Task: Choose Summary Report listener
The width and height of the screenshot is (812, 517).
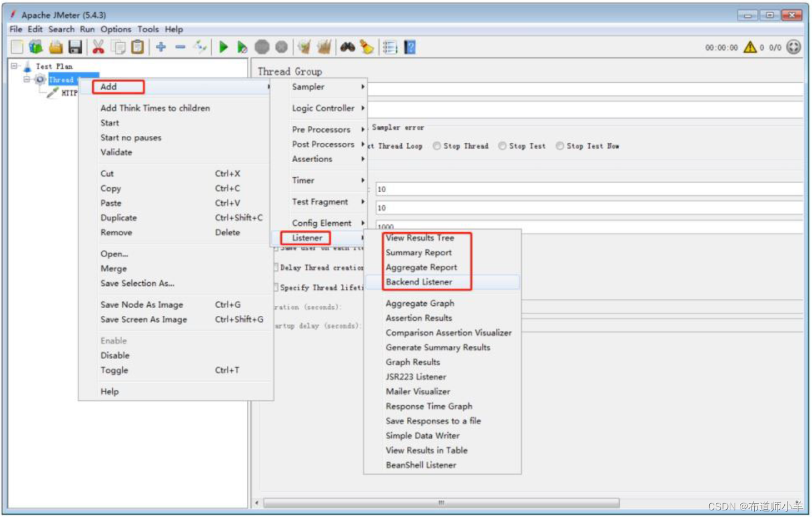Action: pos(442,253)
